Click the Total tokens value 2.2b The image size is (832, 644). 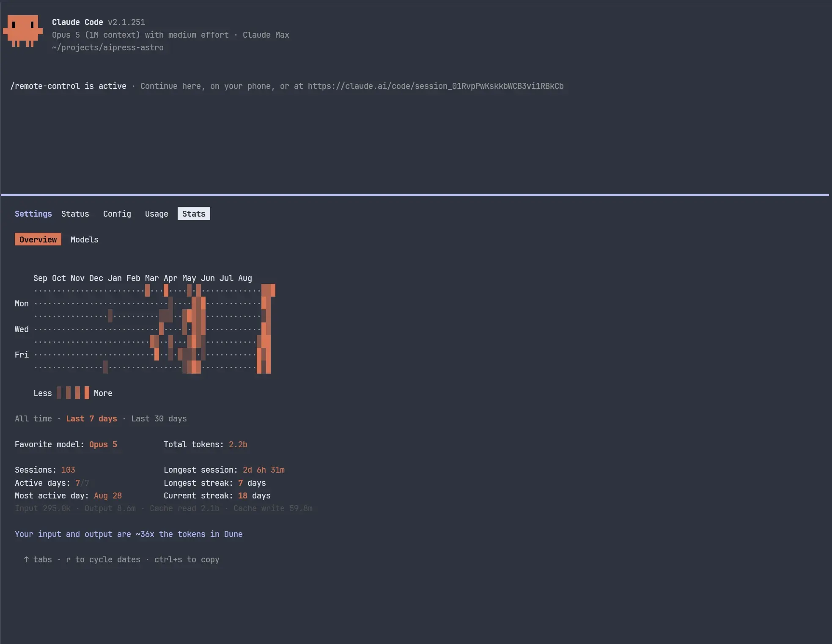click(x=238, y=444)
